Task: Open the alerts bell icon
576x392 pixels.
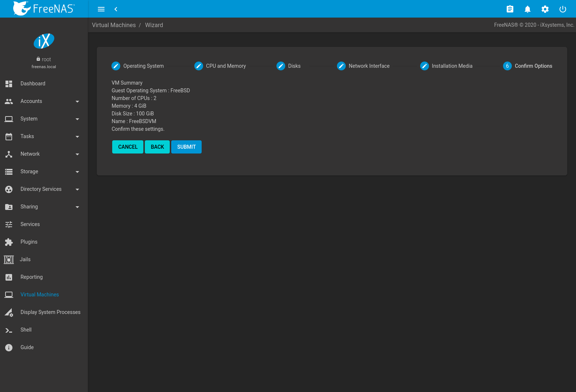Action: (527, 9)
